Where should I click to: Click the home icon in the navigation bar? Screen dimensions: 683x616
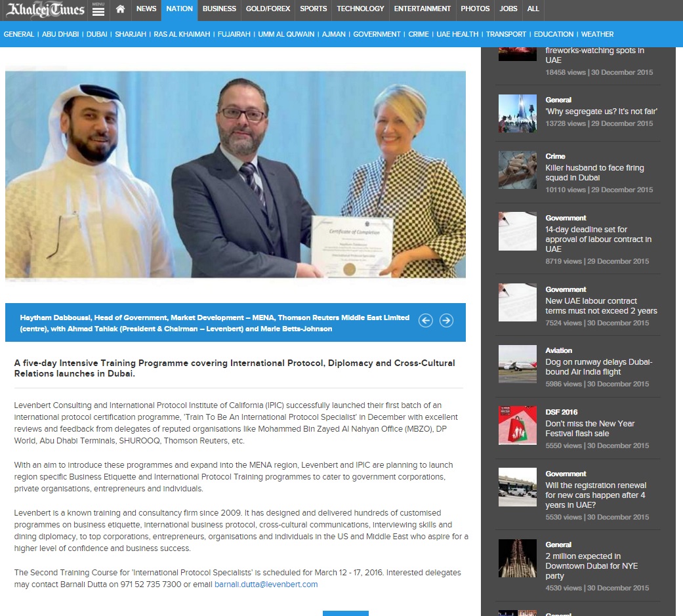pos(119,10)
